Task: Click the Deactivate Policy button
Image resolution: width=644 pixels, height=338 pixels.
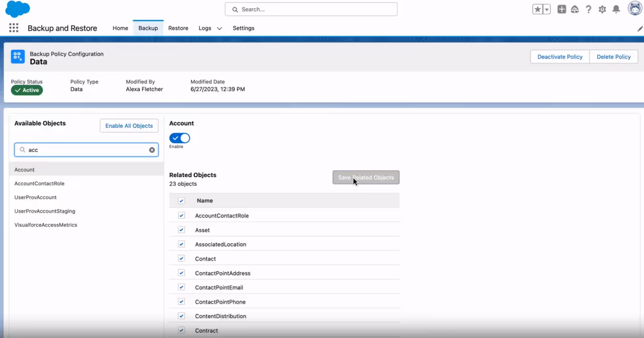Action: 560,57
